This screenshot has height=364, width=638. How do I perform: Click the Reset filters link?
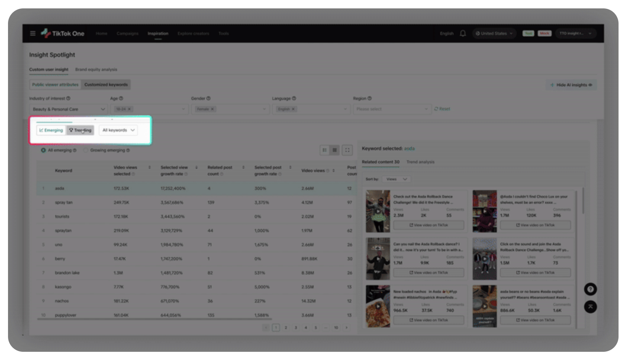(x=442, y=109)
